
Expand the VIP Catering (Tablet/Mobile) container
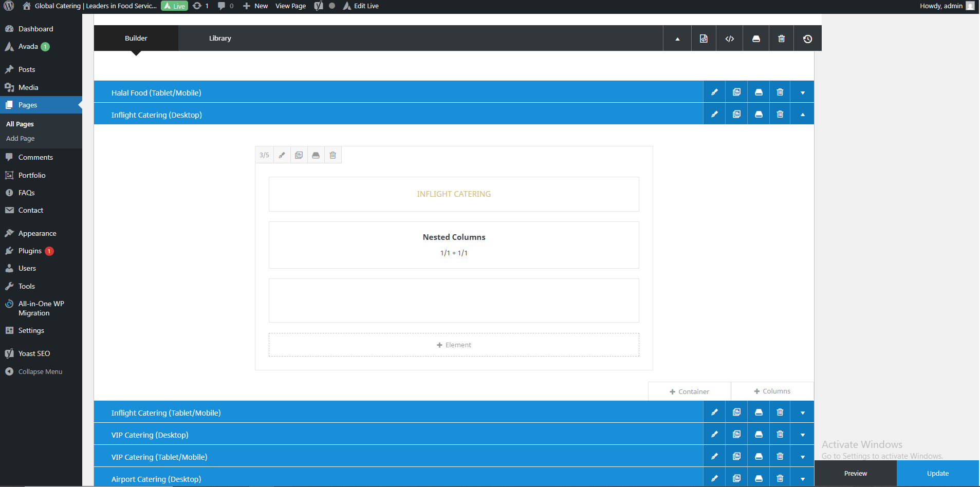point(802,457)
